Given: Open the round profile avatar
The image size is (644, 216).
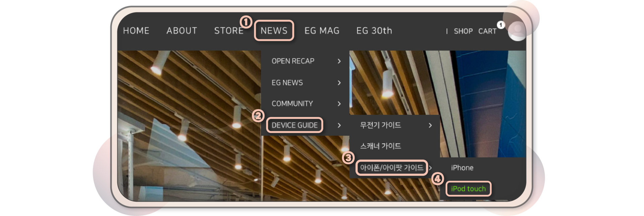Looking at the screenshot, I should pos(517,32).
